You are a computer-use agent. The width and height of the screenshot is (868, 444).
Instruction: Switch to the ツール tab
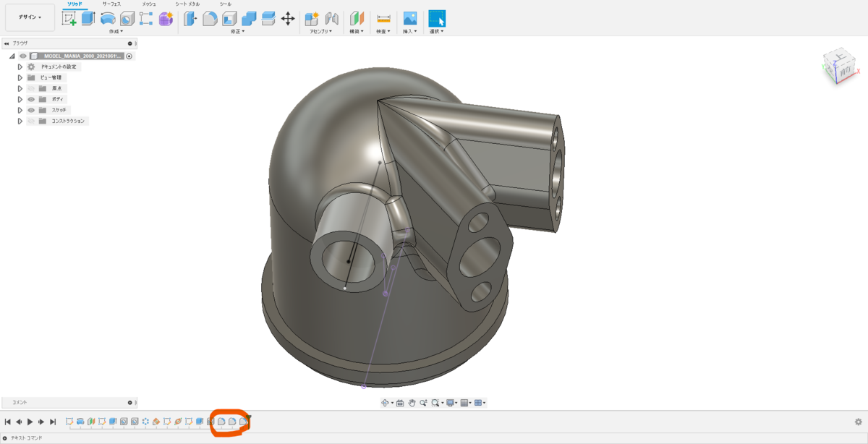click(226, 4)
